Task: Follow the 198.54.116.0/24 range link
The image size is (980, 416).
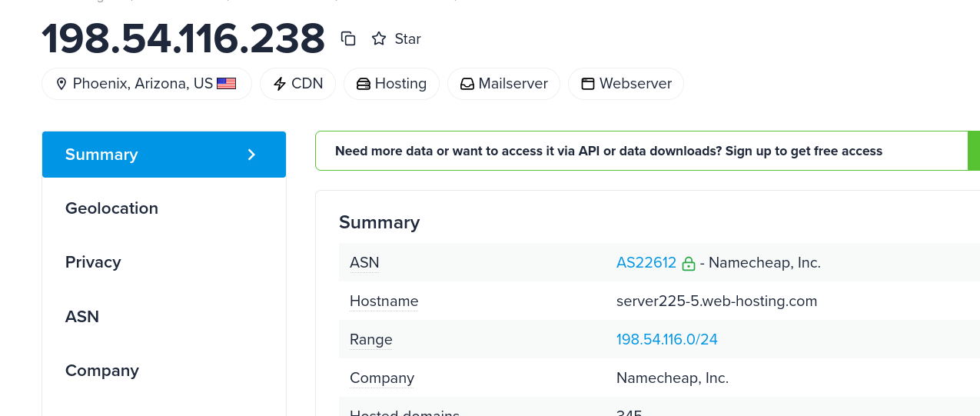Action: coord(666,339)
